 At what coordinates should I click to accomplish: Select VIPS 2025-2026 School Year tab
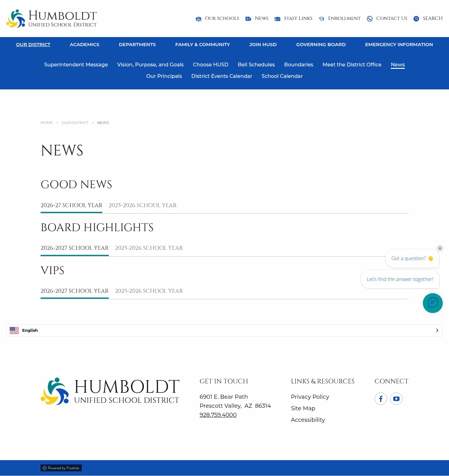click(149, 291)
